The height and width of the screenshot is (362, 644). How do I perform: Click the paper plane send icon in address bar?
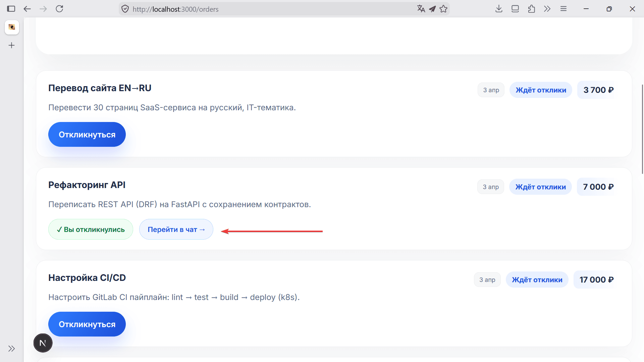coord(432,9)
